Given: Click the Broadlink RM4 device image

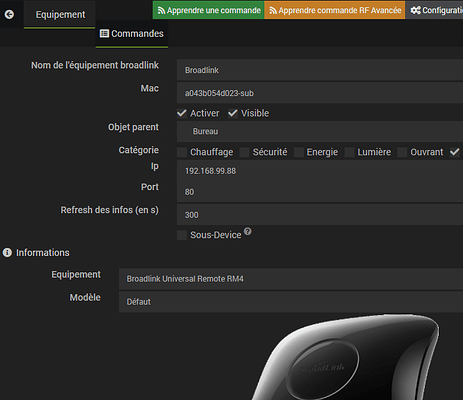Looking at the screenshot, I should coord(345,357).
